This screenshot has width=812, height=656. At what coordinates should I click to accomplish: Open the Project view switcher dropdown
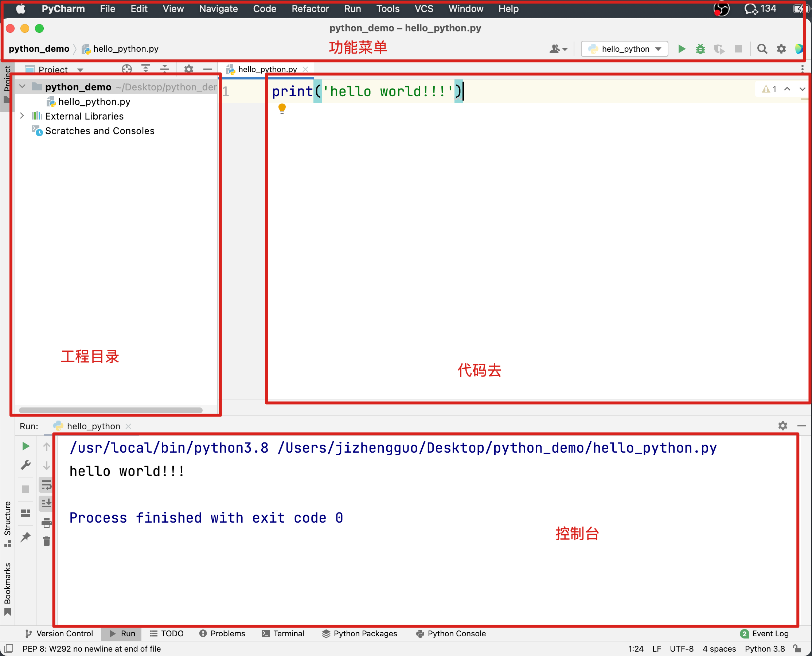point(80,70)
